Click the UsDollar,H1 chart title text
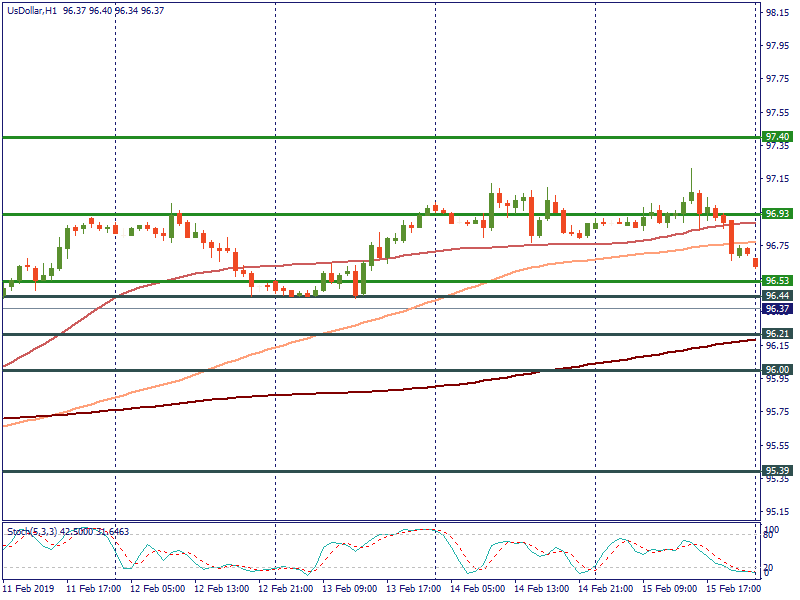800x600 pixels. click(x=31, y=10)
